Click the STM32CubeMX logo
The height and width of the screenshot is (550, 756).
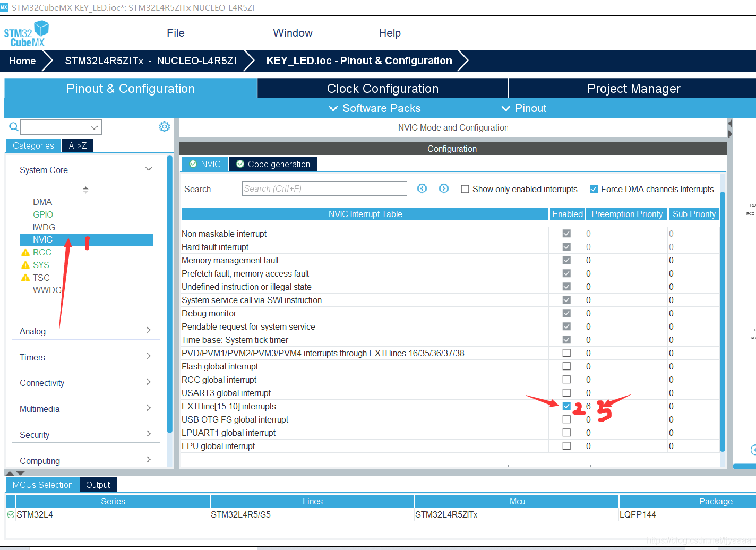[x=26, y=33]
